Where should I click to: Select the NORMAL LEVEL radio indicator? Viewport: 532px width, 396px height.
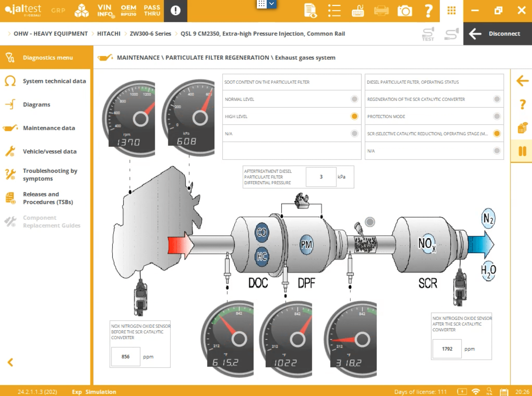click(x=354, y=99)
